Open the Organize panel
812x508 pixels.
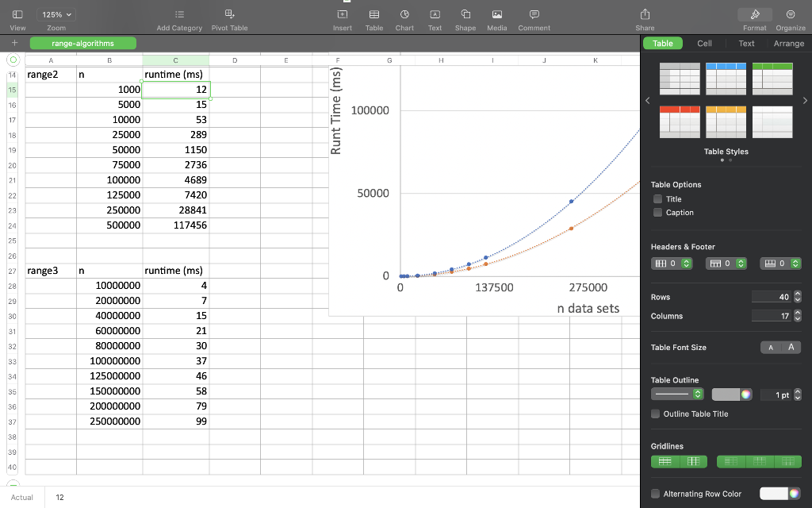pos(791,14)
